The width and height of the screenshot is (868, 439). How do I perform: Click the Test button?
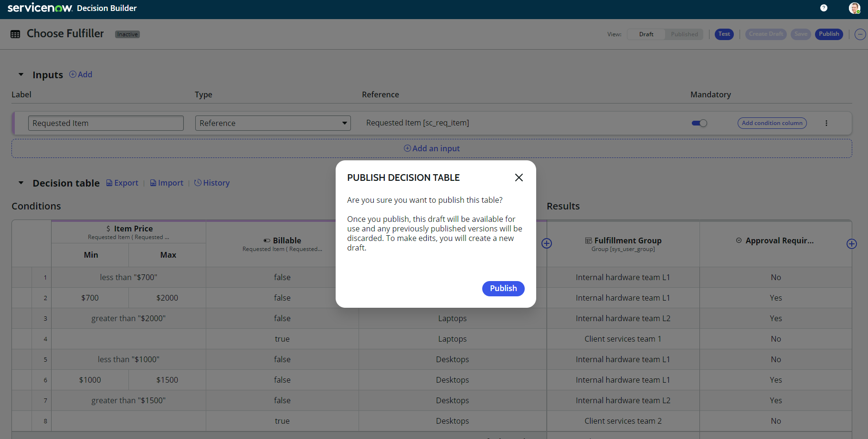pos(724,34)
